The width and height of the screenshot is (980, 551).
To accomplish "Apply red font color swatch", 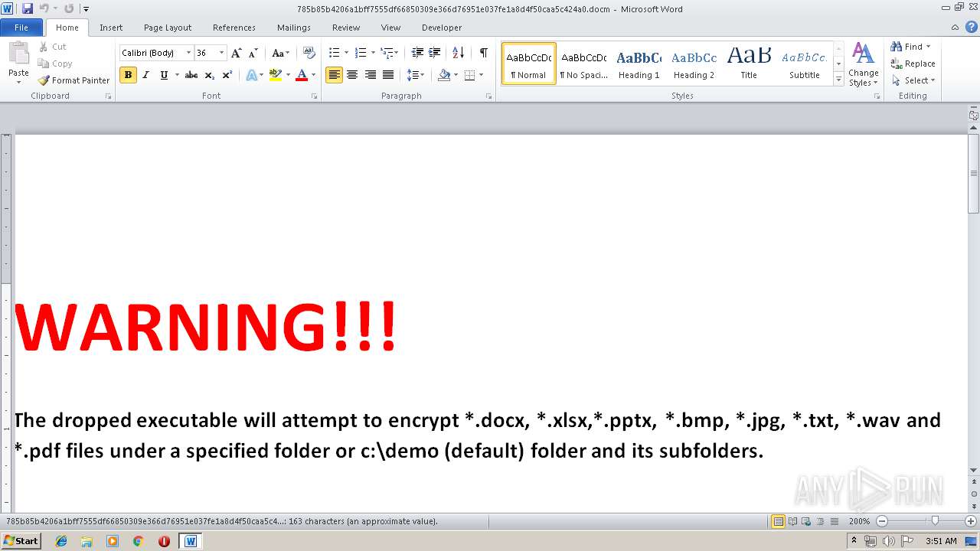I will point(302,75).
